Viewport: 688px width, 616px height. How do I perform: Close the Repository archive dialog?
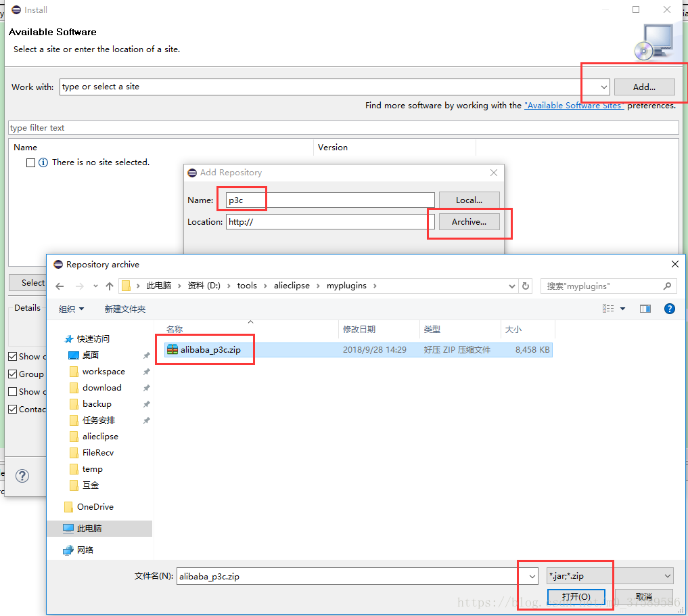(675, 264)
